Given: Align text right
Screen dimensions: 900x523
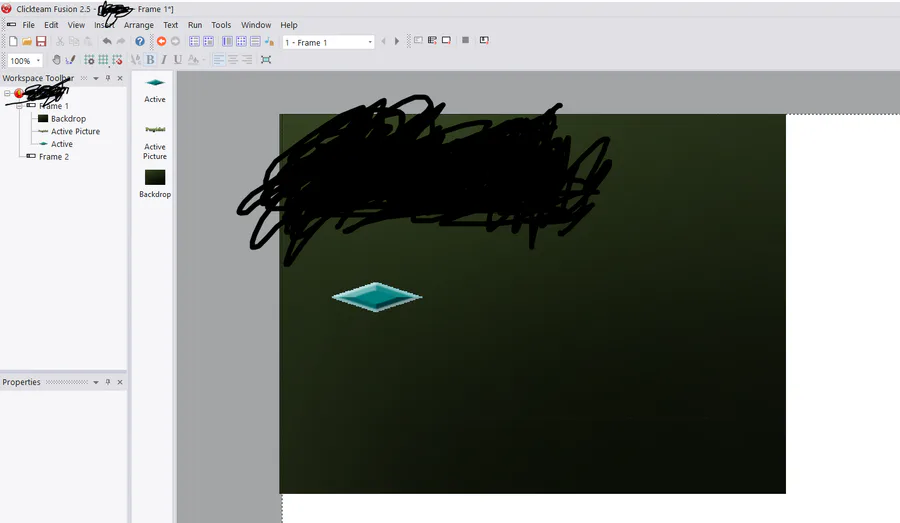Looking at the screenshot, I should [246, 60].
